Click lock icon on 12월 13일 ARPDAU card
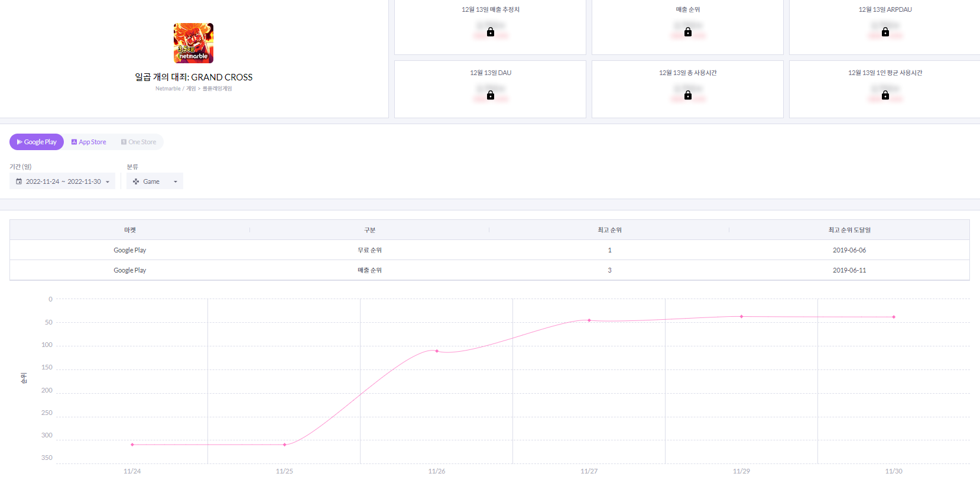The width and height of the screenshot is (980, 480). pyautogui.click(x=885, y=32)
